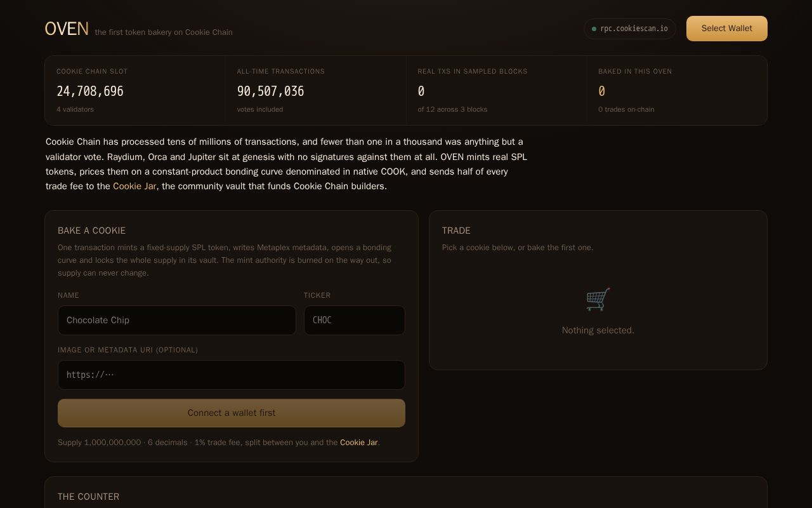This screenshot has width=812, height=508.
Task: Click the tagline first token bakery on Cookie Chain
Action: coord(164,32)
